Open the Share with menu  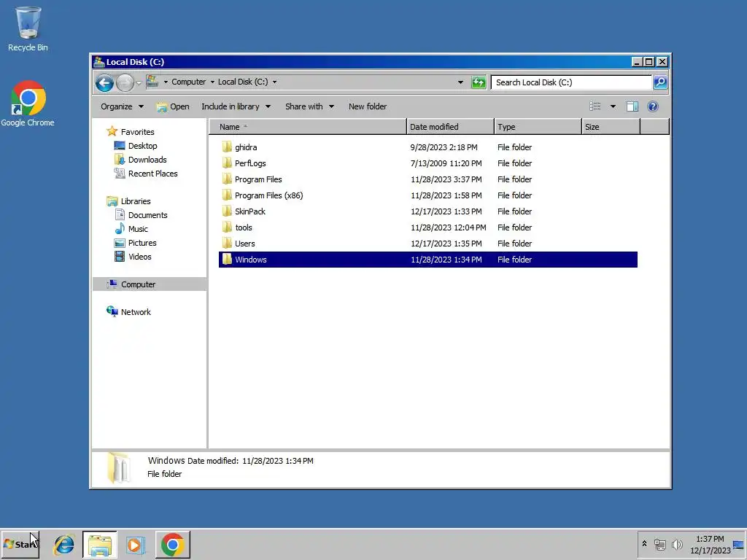point(309,106)
